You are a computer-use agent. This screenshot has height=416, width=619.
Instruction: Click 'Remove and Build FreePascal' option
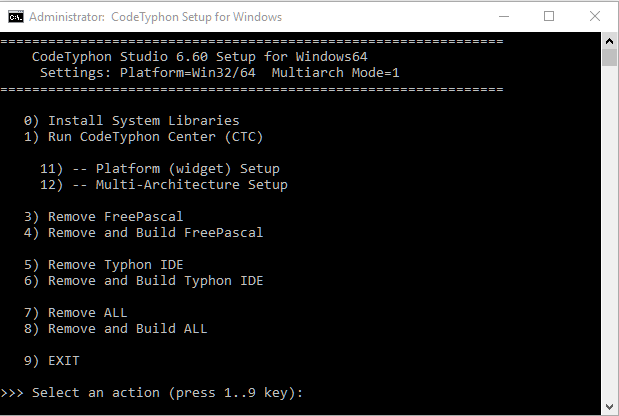143,232
